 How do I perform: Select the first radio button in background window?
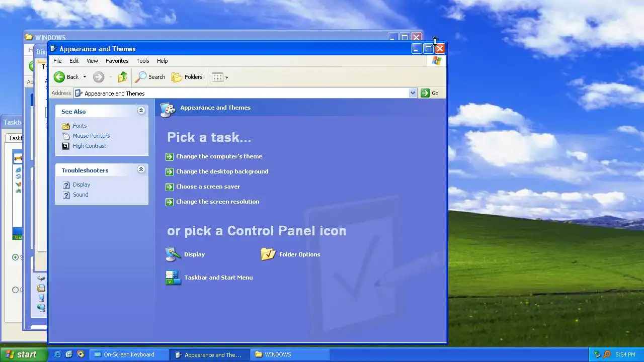pos(15,257)
